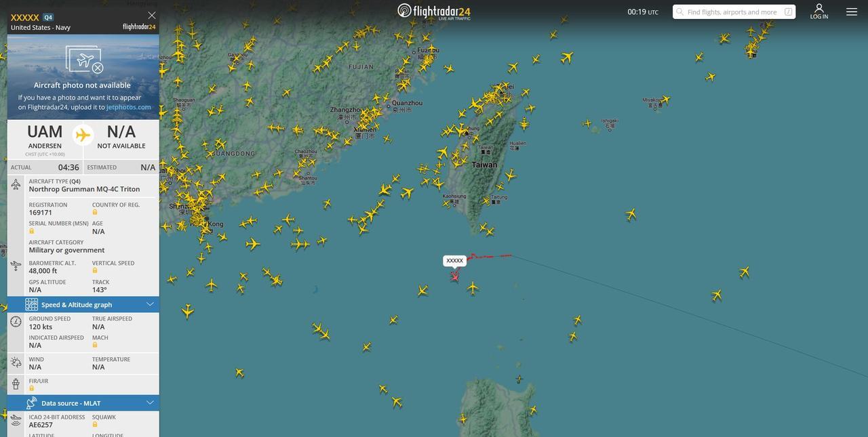The height and width of the screenshot is (437, 868).
Task: Click the Mach padlock icon
Action: click(x=95, y=345)
